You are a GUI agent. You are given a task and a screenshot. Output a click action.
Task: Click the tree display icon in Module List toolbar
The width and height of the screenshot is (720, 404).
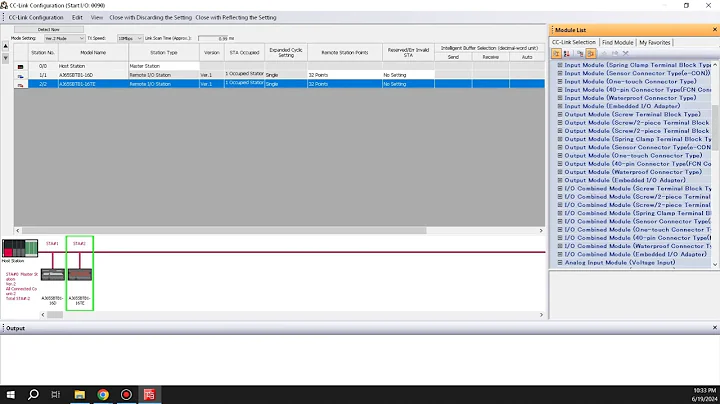click(x=580, y=54)
